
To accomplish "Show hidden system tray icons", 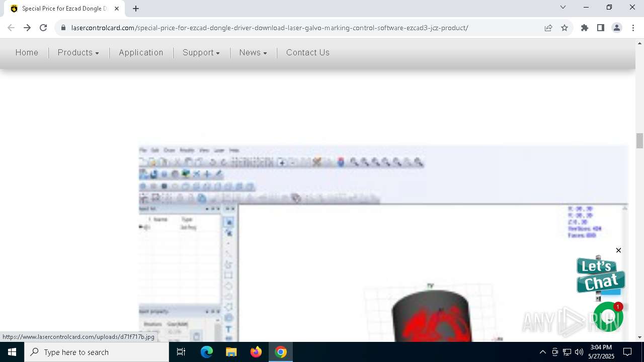I will [542, 352].
